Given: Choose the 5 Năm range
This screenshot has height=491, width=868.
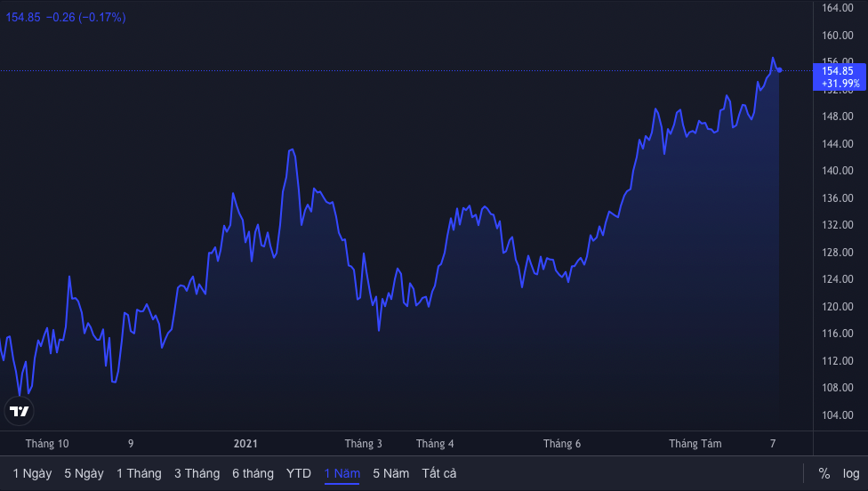Looking at the screenshot, I should point(390,473).
